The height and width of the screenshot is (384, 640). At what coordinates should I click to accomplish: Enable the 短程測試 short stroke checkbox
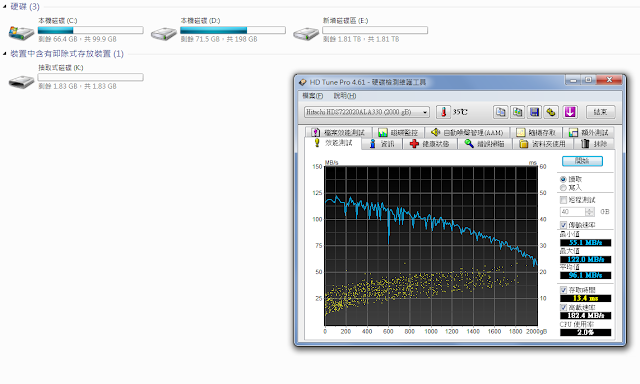click(563, 200)
